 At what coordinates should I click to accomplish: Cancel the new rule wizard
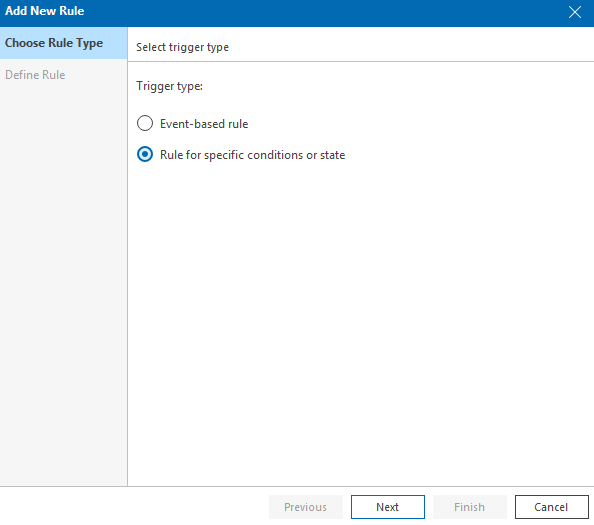point(551,507)
